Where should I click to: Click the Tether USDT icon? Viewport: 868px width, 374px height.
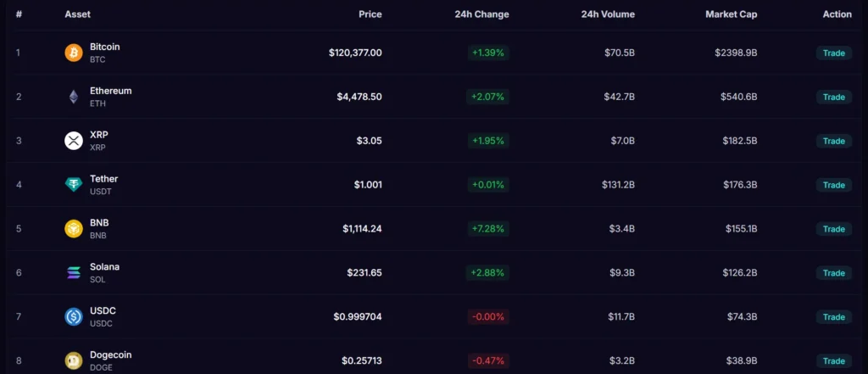click(x=74, y=185)
